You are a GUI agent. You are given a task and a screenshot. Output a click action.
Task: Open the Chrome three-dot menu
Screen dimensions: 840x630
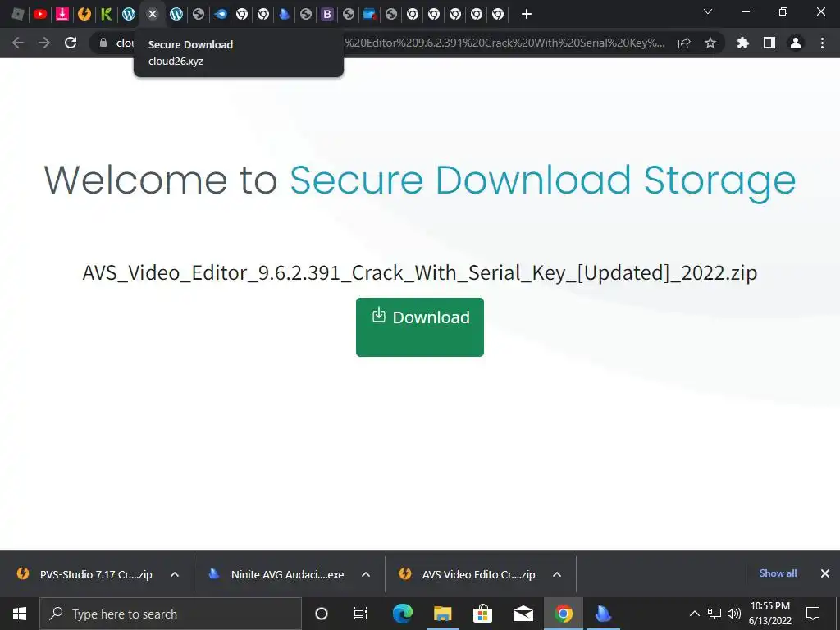pyautogui.click(x=822, y=43)
